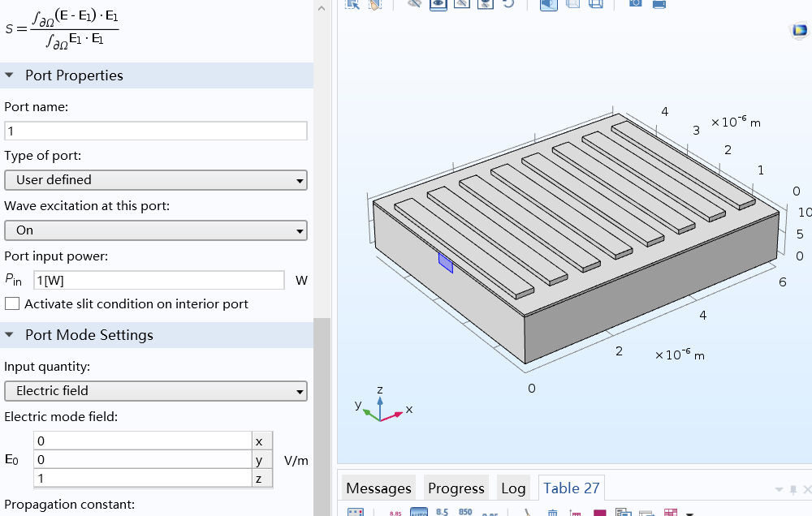Collapse the Port Mode Settings section

click(x=10, y=335)
